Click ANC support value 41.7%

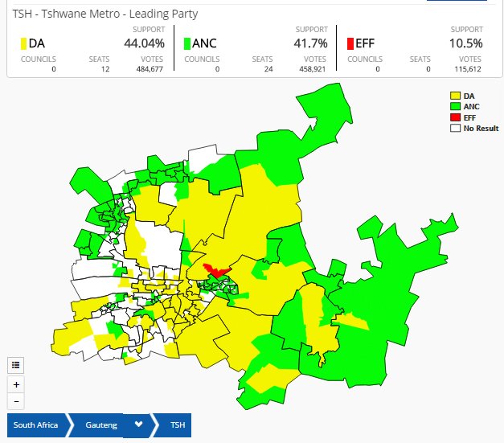tap(310, 43)
